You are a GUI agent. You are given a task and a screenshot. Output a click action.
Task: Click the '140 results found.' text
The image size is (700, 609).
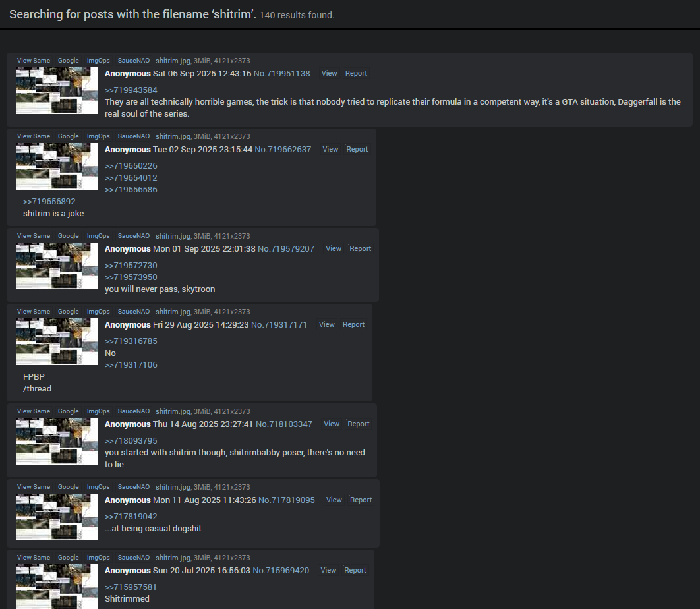coord(297,16)
